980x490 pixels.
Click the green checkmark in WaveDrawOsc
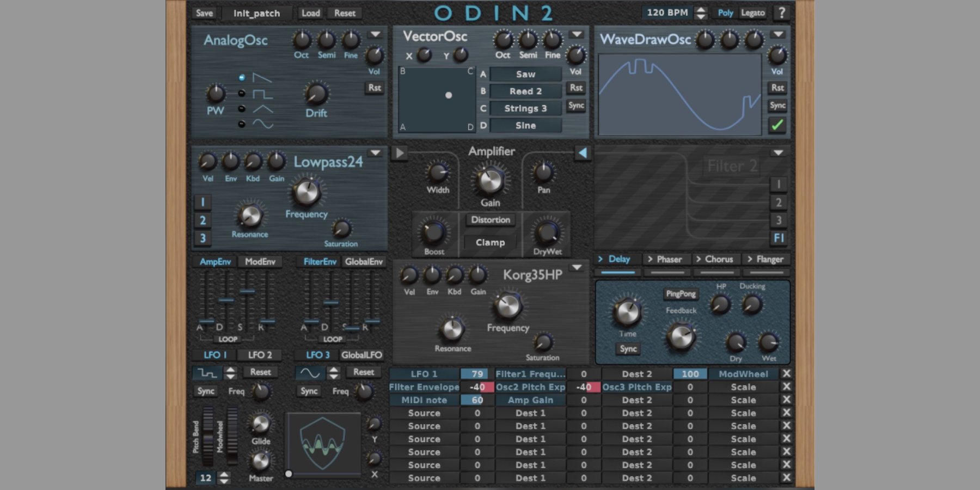(777, 125)
